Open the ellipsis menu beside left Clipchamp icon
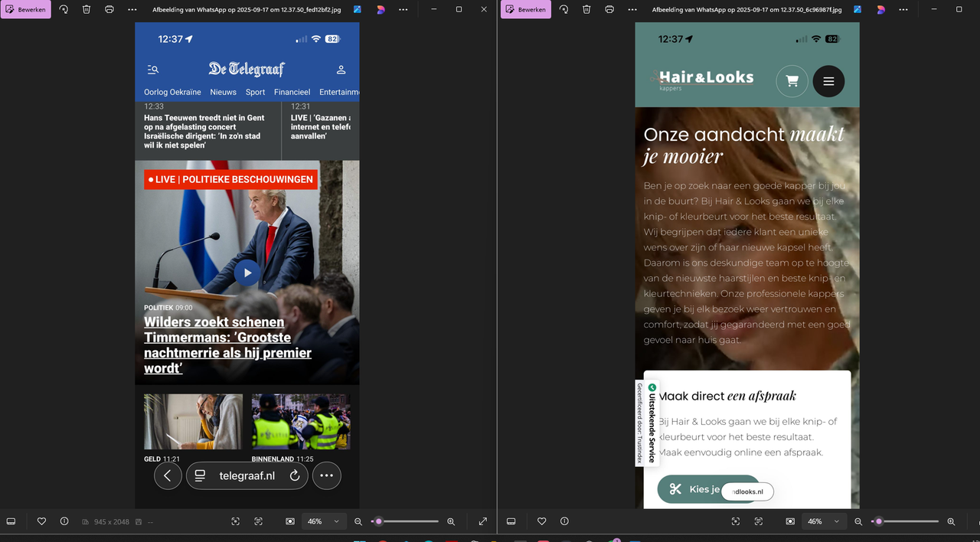This screenshot has width=980, height=542. (x=403, y=9)
